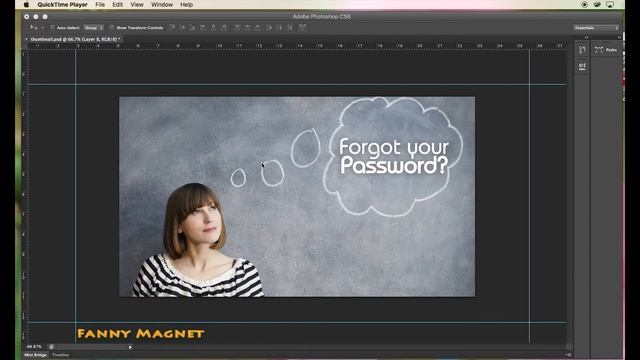
Task: Open the File menu
Action: 100,4
